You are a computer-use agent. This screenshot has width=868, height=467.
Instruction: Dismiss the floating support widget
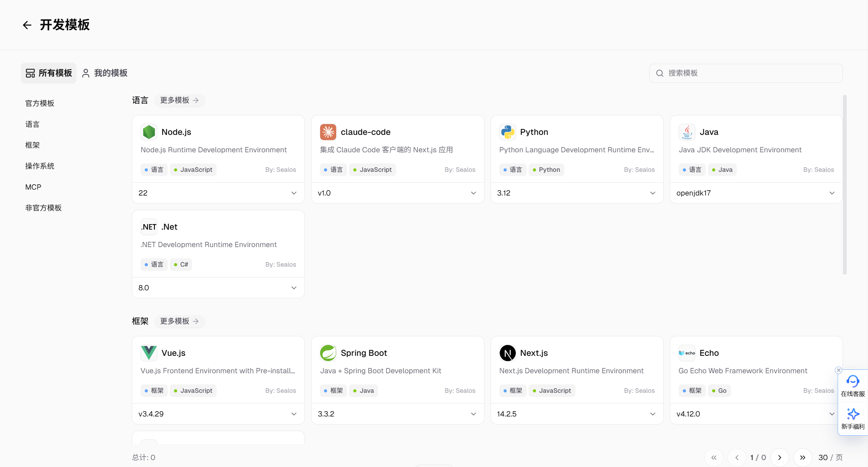839,370
